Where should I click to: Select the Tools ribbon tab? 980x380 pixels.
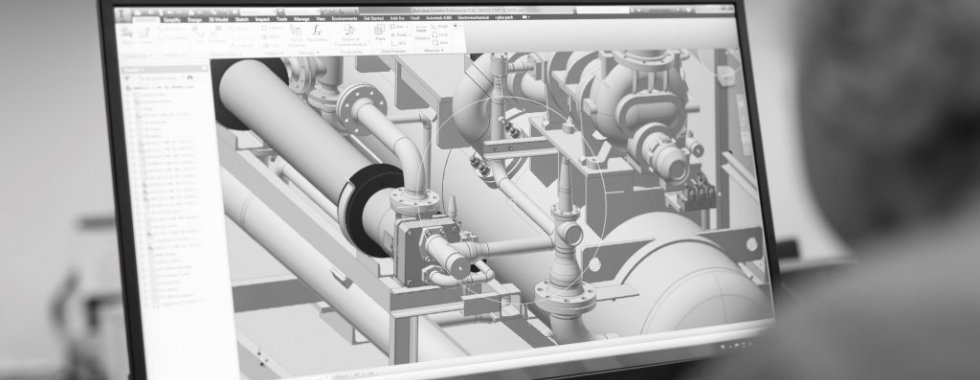pos(281,19)
